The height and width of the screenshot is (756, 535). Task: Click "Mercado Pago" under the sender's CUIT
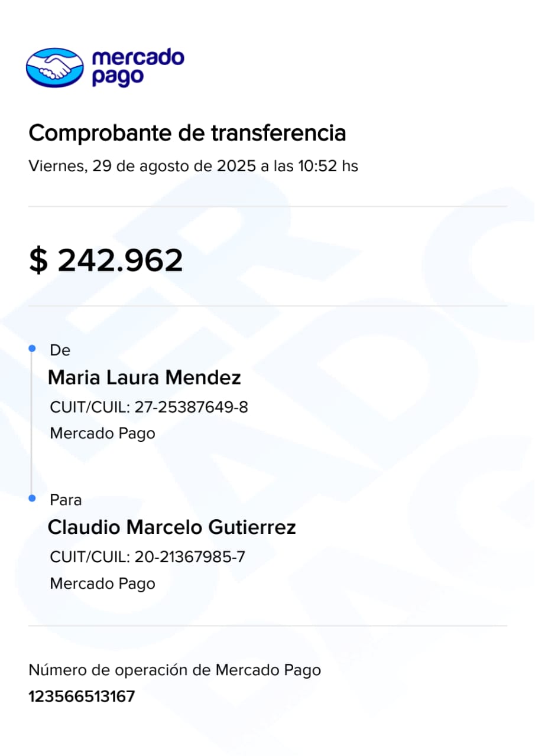pos(102,433)
